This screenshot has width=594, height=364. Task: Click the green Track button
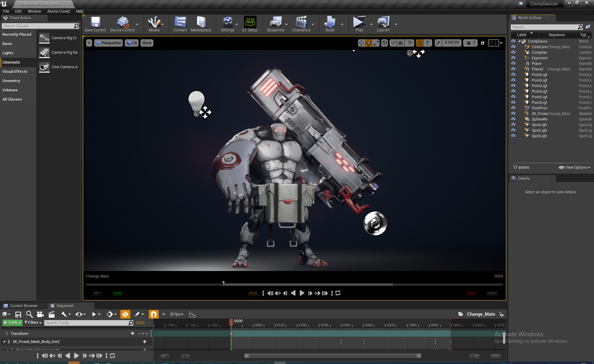pos(12,323)
